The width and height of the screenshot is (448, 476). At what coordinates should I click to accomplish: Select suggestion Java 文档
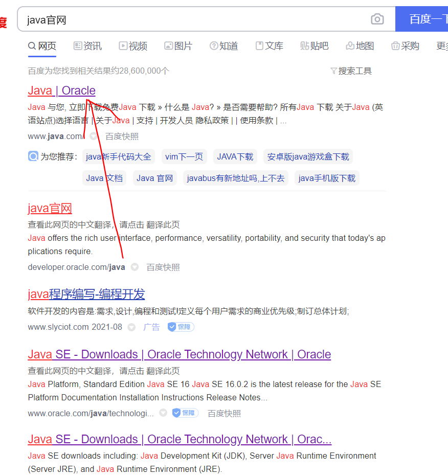point(104,178)
